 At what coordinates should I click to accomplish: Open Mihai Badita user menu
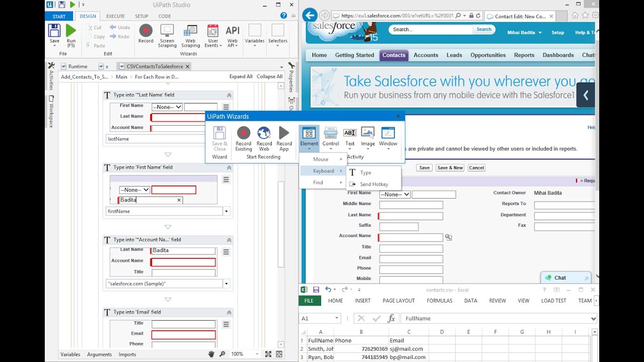[524, 33]
